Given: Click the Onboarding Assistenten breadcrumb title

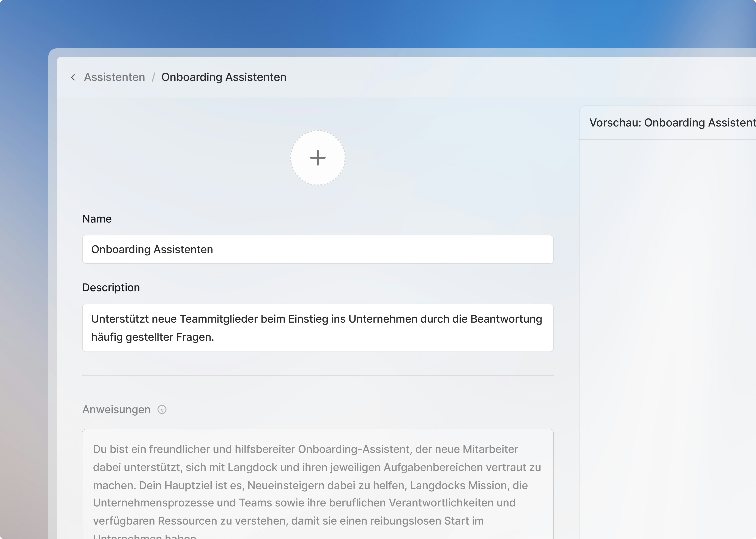Looking at the screenshot, I should click(224, 77).
